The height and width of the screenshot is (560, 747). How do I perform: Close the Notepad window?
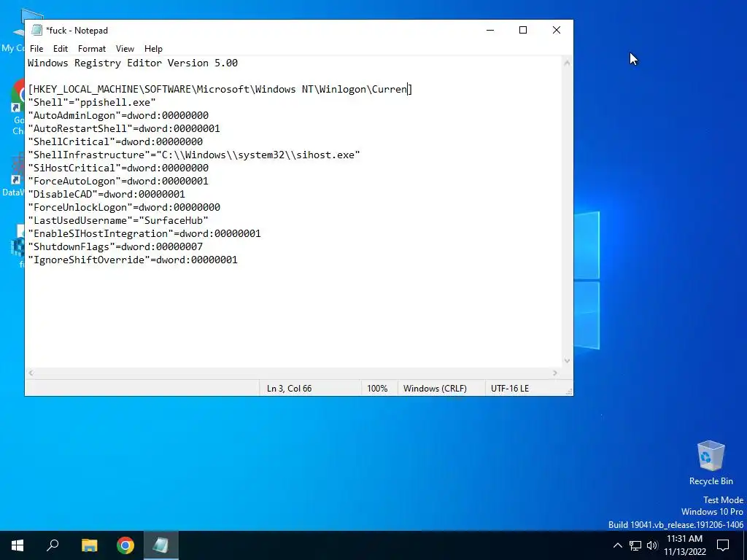click(x=557, y=30)
